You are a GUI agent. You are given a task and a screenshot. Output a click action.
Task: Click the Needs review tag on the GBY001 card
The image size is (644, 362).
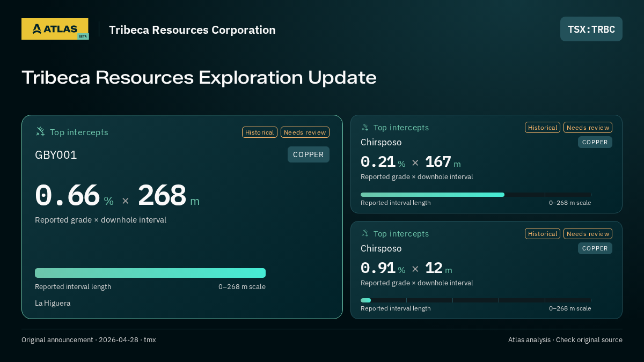[305, 132]
